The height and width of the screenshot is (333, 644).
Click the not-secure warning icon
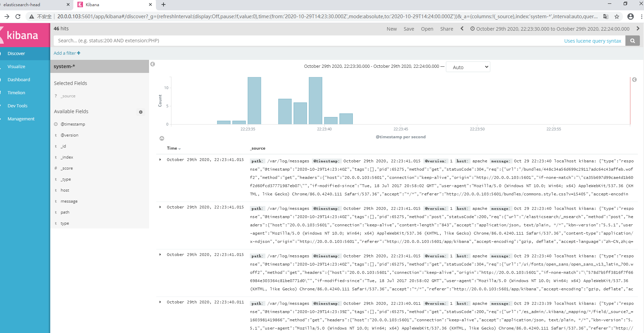31,17
